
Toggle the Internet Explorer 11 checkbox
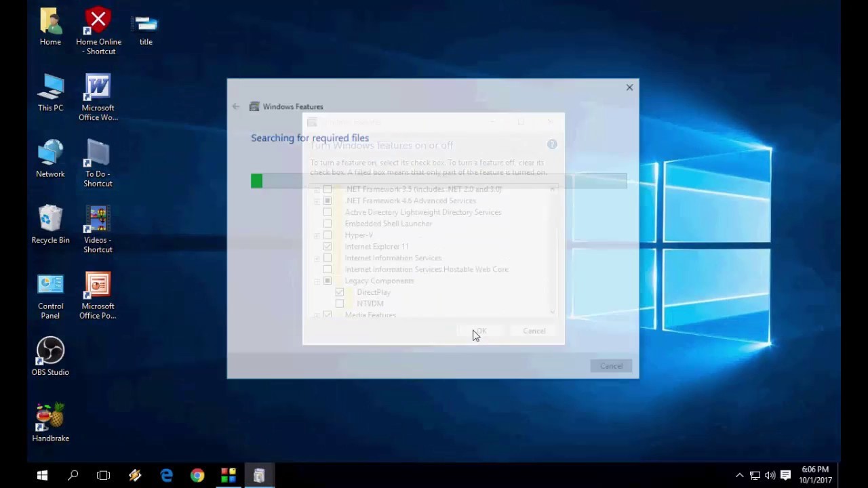point(328,247)
